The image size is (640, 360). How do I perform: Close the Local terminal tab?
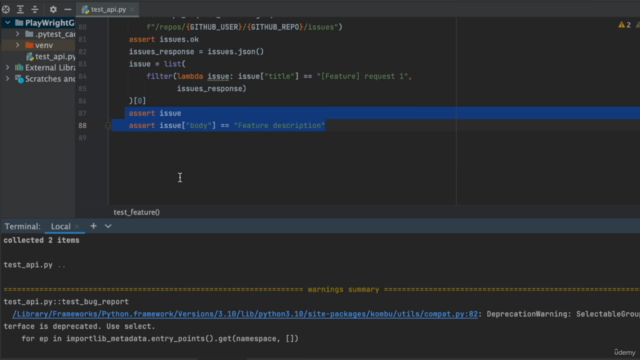point(77,227)
